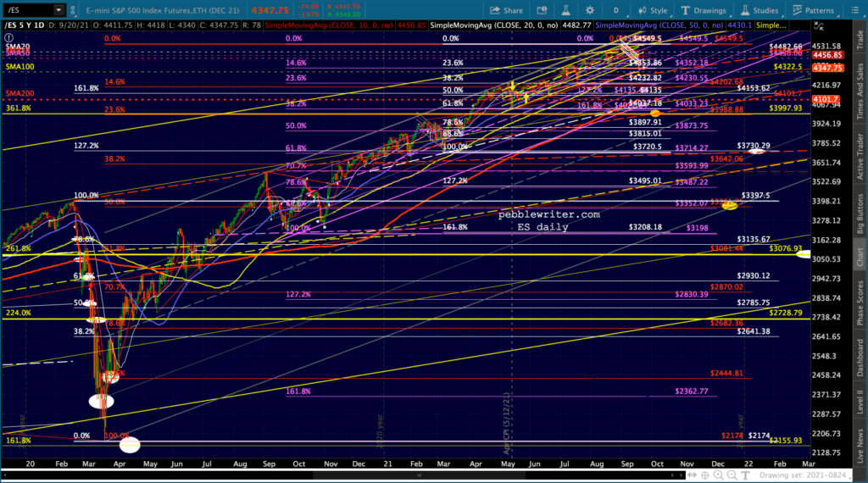
Task: Click the $3397.5 level label
Action: [x=755, y=195]
